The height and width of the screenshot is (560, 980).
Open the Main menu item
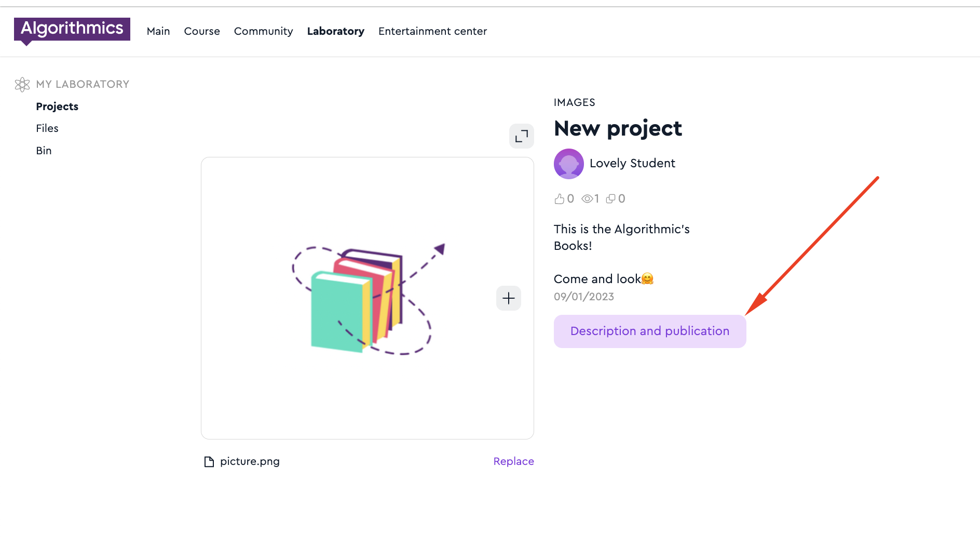point(158,31)
